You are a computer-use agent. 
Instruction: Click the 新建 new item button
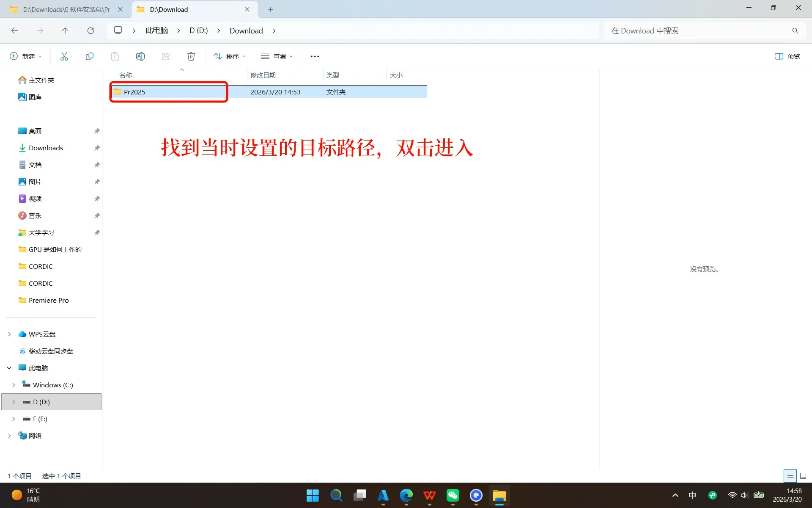click(x=25, y=56)
